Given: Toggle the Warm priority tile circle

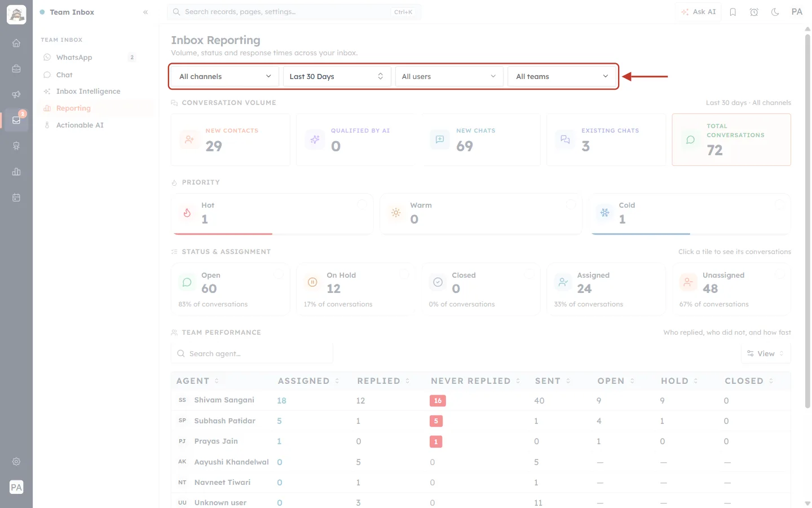Looking at the screenshot, I should pos(571,204).
